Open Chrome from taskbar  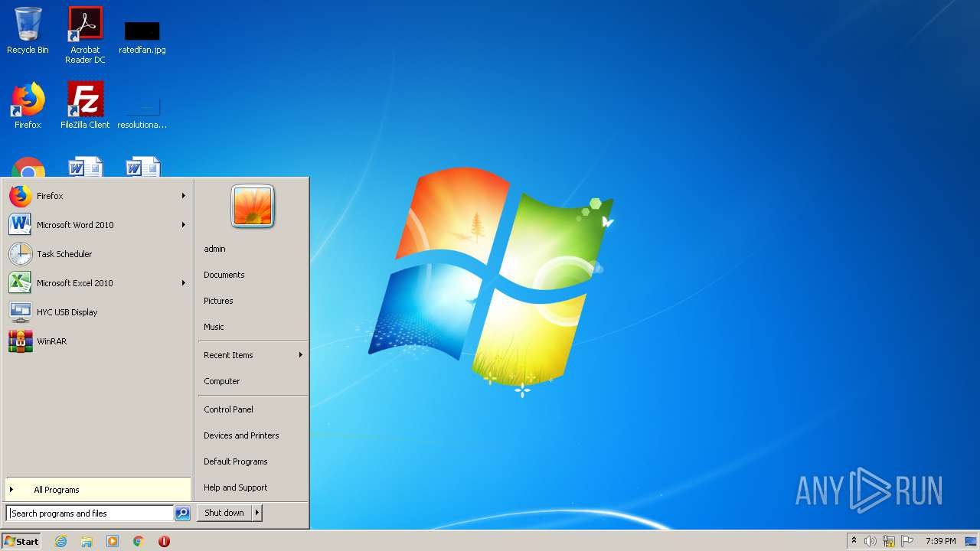coord(139,541)
